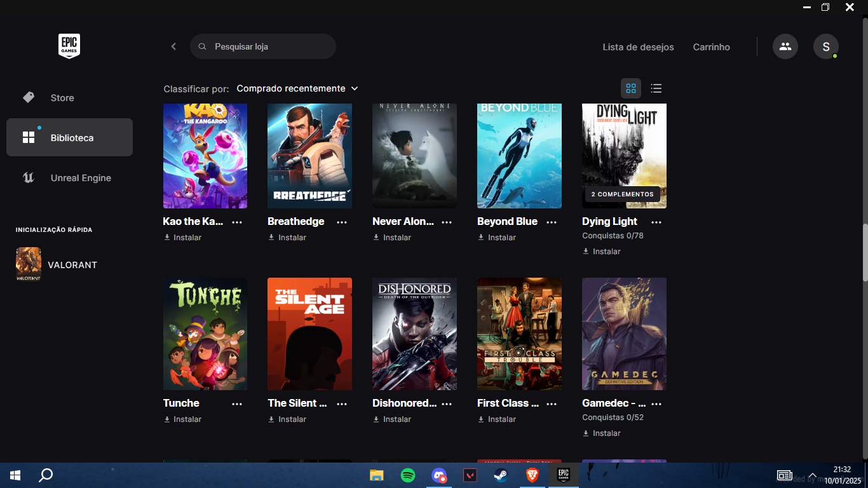
Task: Open the Kao the Kangaroo cover thumbnail
Action: tap(205, 156)
